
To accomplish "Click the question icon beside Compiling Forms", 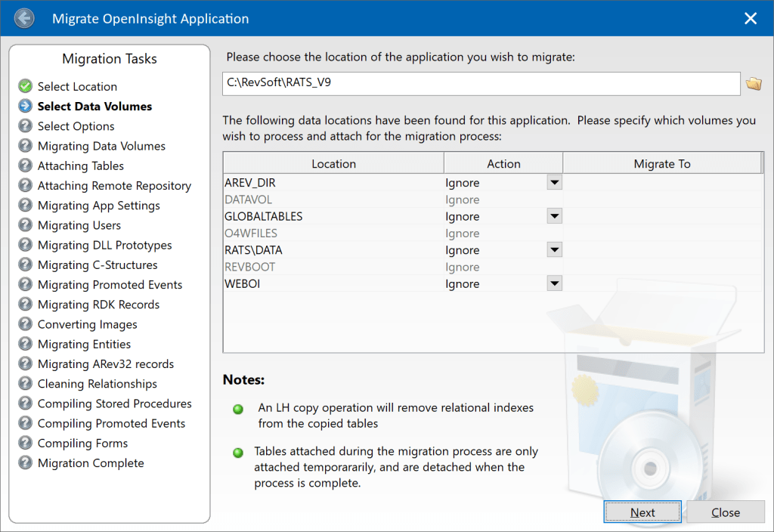I will pos(25,443).
